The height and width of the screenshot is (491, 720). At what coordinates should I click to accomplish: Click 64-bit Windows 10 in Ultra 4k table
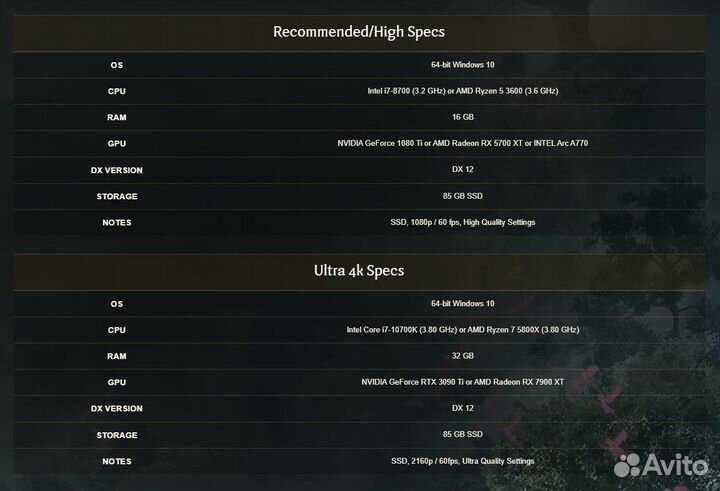(462, 303)
